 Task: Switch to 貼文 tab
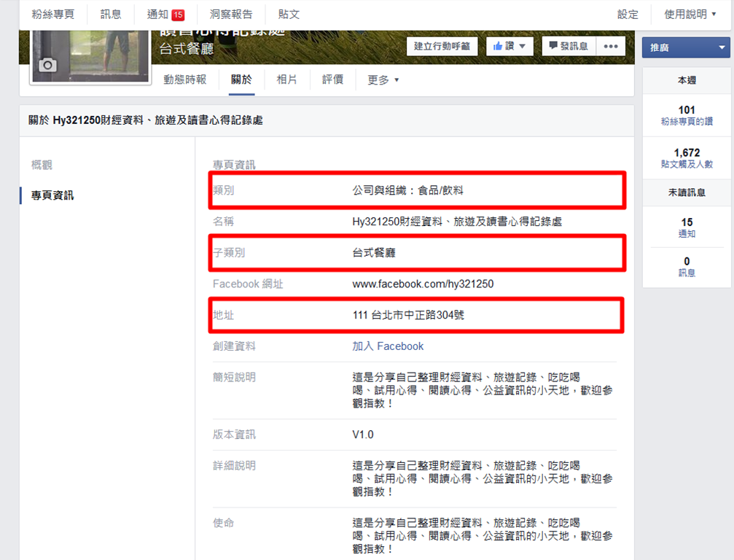pos(289,15)
